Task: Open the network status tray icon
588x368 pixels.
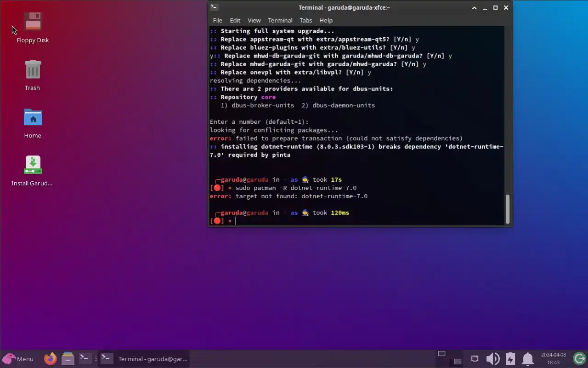Action: click(x=475, y=358)
